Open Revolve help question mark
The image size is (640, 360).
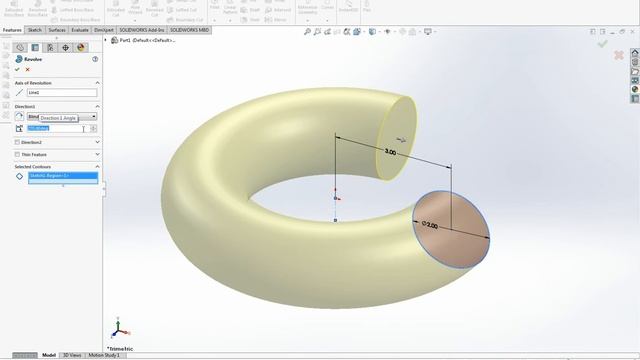coord(95,59)
